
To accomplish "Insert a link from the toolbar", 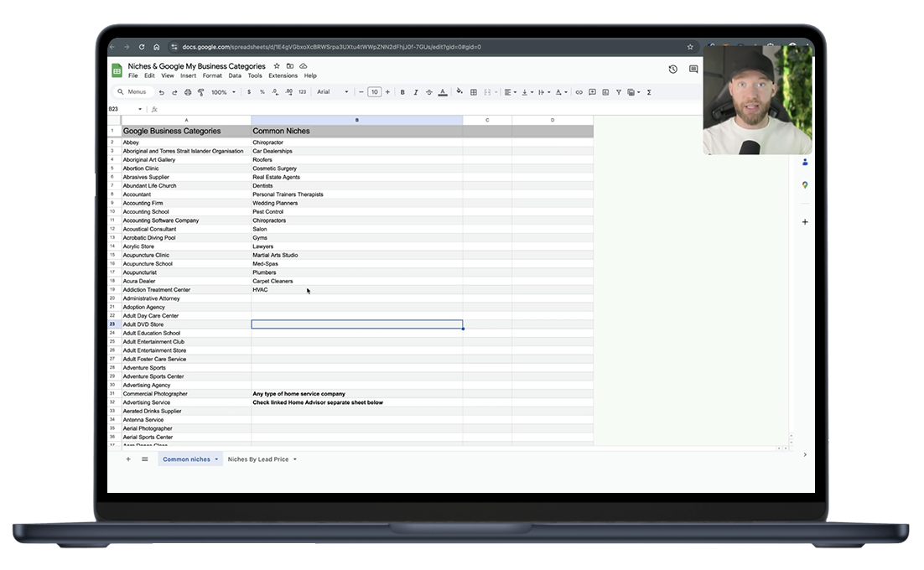I will click(x=579, y=92).
